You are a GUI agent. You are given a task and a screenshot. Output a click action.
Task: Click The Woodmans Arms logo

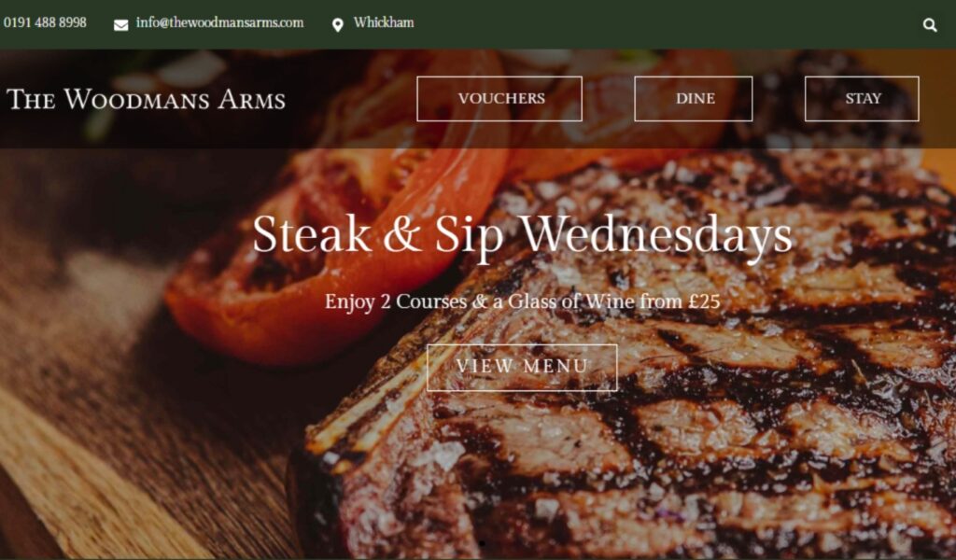[x=147, y=99]
